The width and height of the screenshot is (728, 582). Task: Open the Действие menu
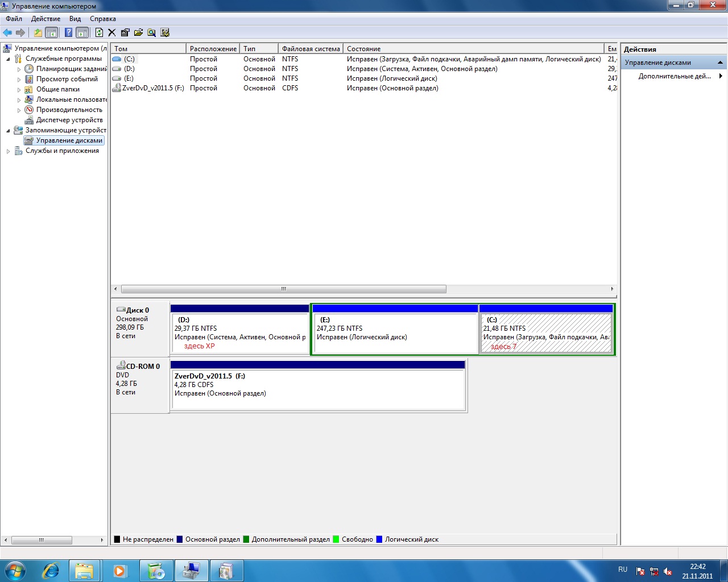(45, 19)
